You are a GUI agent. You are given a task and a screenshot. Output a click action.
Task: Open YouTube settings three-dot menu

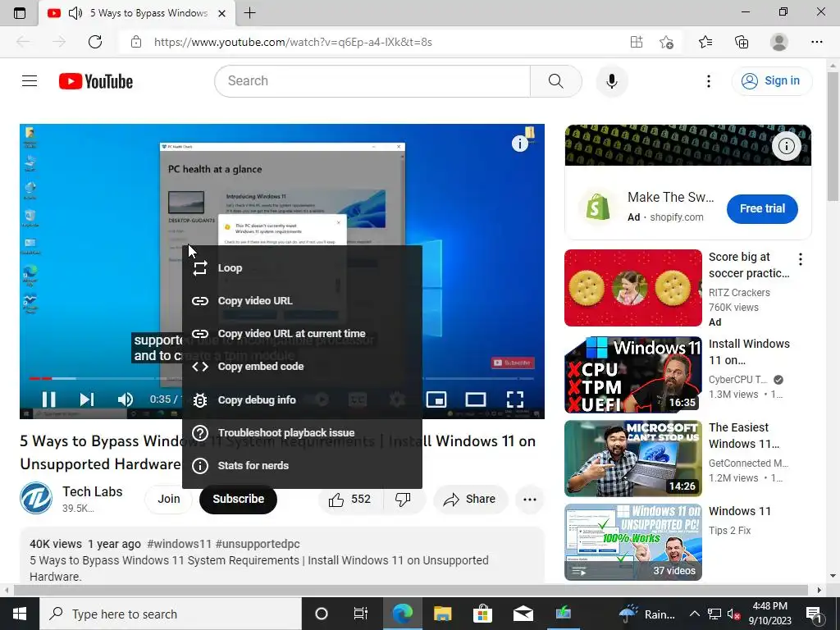point(708,81)
